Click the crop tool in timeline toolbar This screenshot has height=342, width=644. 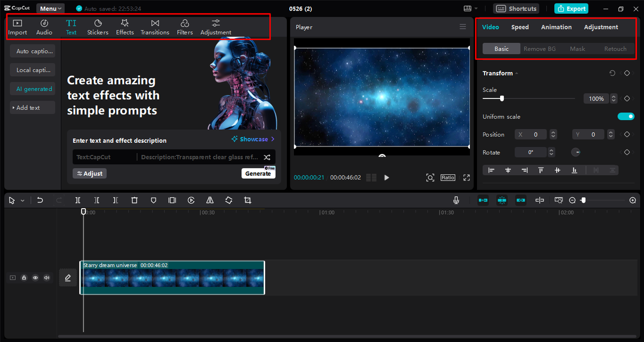[248, 200]
